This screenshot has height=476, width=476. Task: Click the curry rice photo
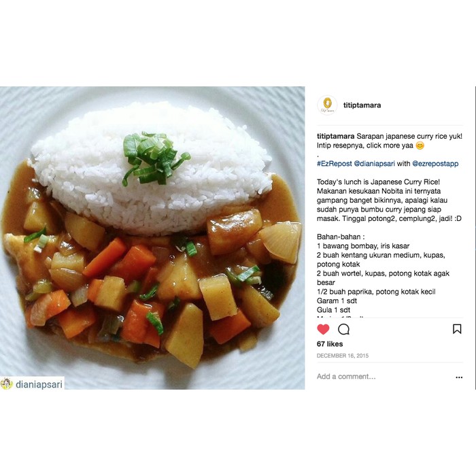point(152,238)
